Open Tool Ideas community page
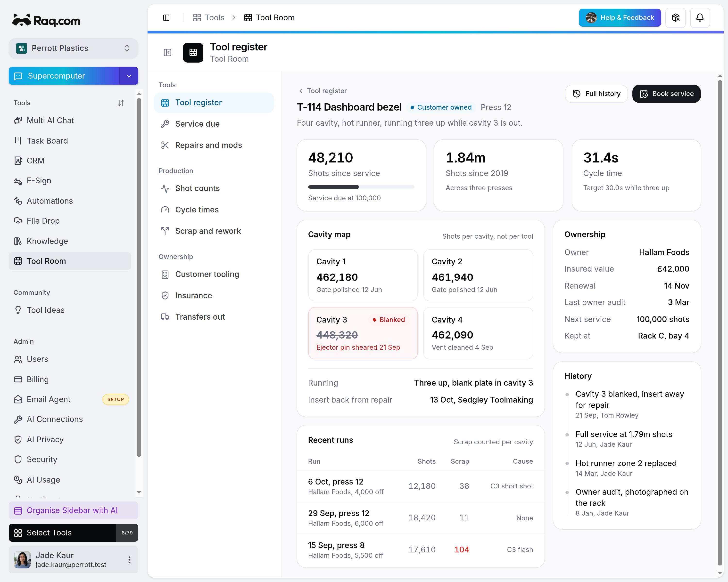 (x=70, y=310)
